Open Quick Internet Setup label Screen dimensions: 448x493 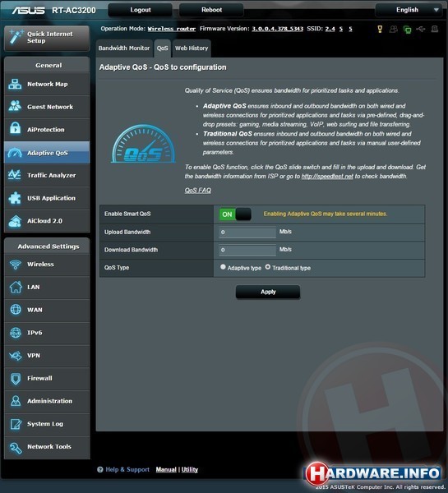pos(49,37)
